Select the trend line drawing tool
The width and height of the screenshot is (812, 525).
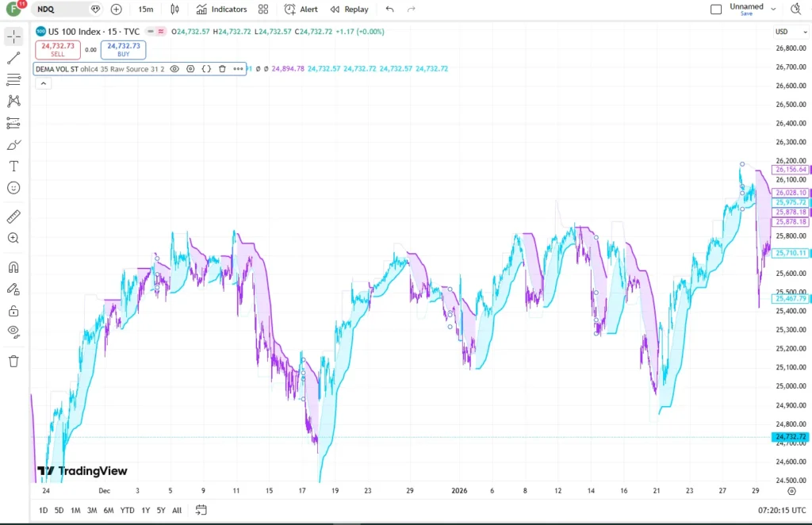[x=14, y=58]
